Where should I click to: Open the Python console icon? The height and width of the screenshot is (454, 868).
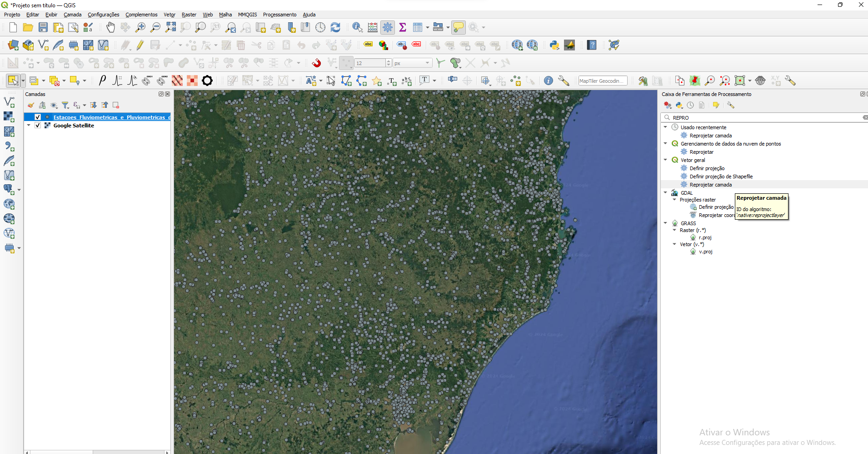(554, 45)
